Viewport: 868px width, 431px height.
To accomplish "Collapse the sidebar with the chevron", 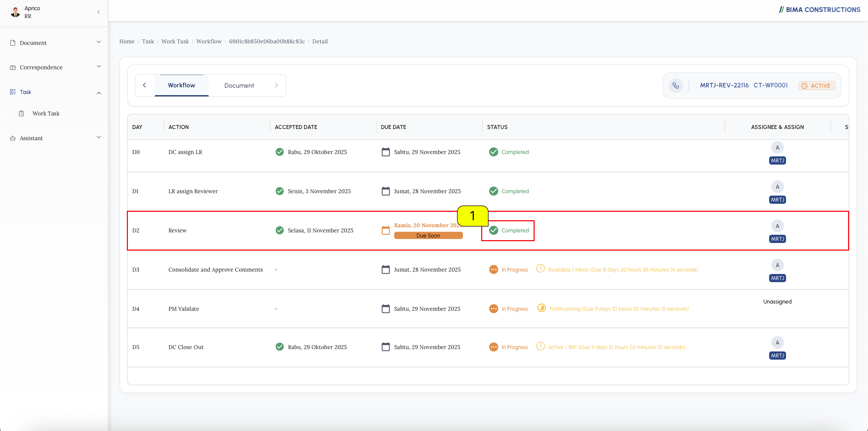I will [98, 12].
